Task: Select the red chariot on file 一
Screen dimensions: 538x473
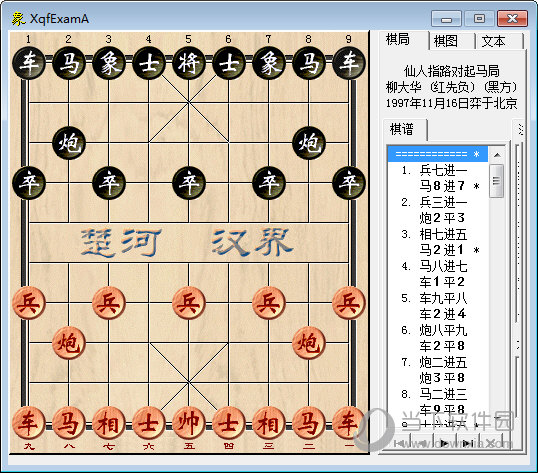Action: 349,423
